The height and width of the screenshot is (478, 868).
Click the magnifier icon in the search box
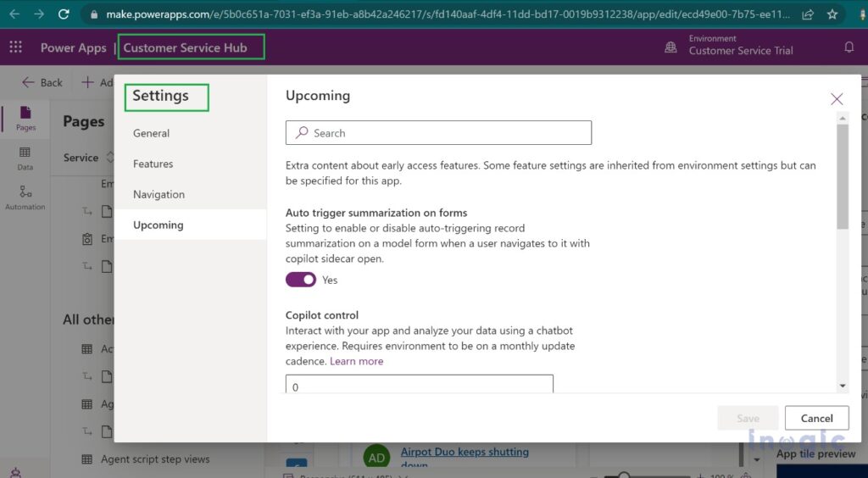(x=302, y=132)
